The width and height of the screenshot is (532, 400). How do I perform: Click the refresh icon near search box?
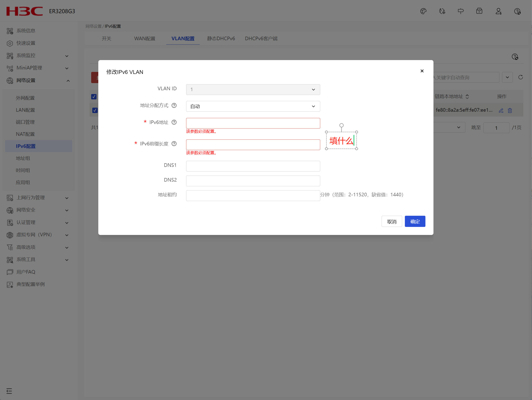pos(520,77)
